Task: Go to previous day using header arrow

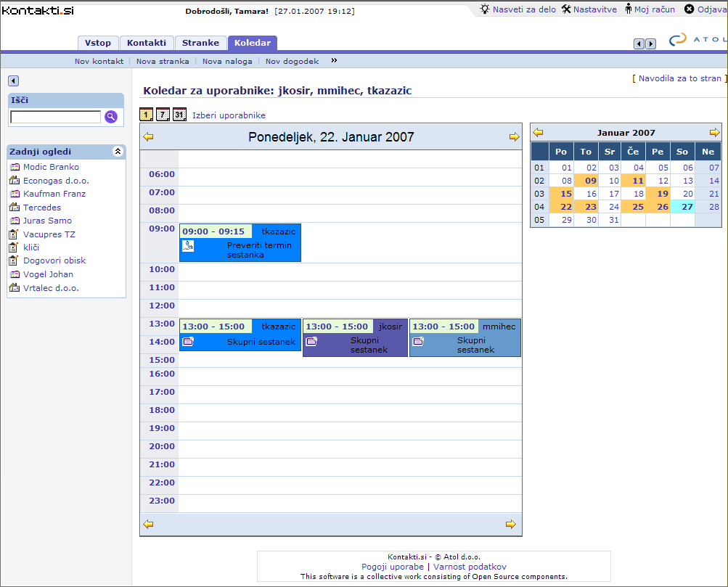Action: tap(149, 136)
